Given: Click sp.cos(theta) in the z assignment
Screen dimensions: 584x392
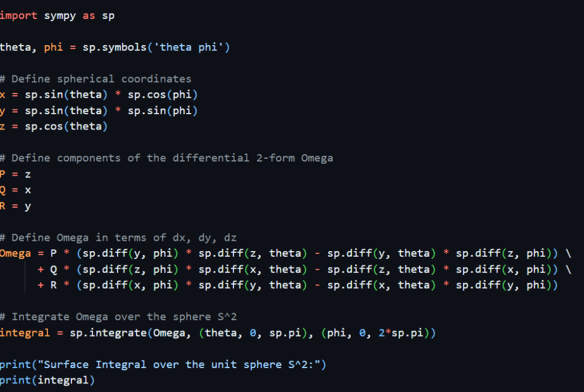Looking at the screenshot, I should [x=66, y=127].
